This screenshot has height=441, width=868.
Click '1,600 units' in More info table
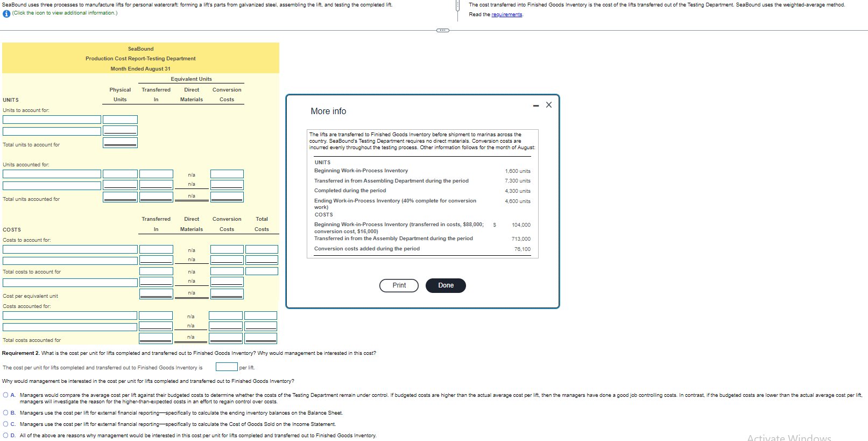[518, 171]
